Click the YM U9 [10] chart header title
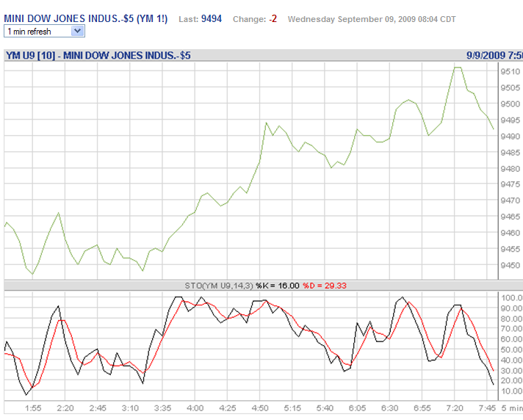The image size is (523, 420). tap(98, 55)
